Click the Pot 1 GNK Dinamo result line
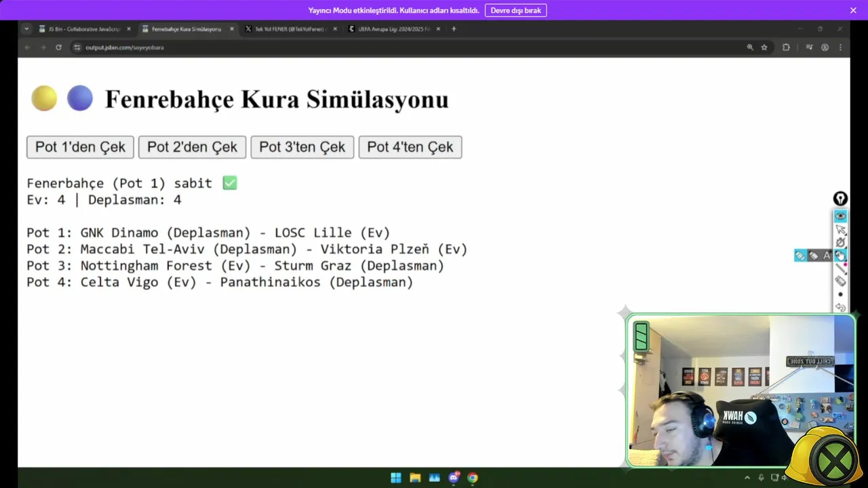This screenshot has width=868, height=488. (x=208, y=232)
